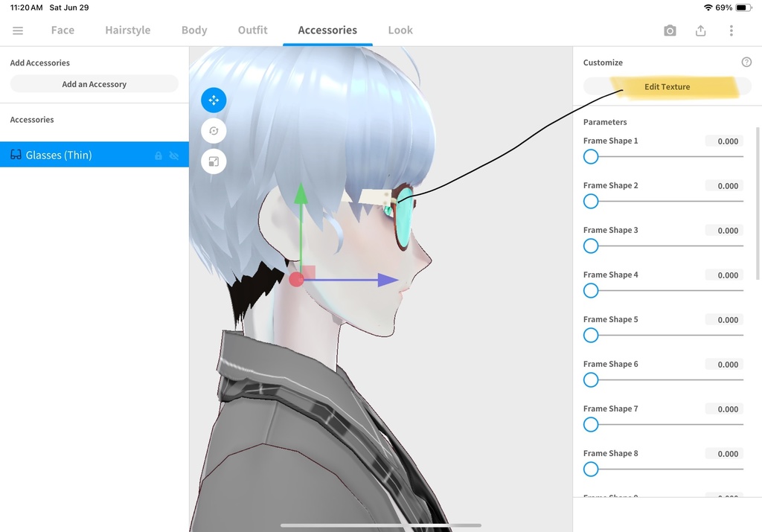Image resolution: width=762 pixels, height=532 pixels.
Task: Click the 11:20 AM clock
Action: 26,7
